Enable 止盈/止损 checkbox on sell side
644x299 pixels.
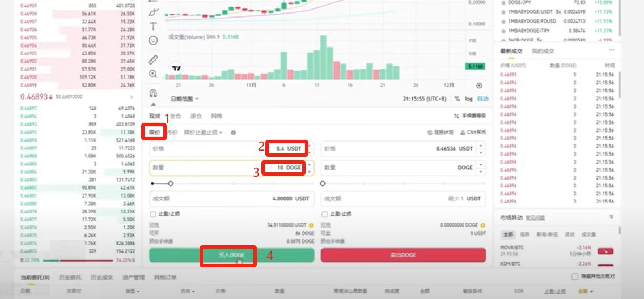point(325,214)
